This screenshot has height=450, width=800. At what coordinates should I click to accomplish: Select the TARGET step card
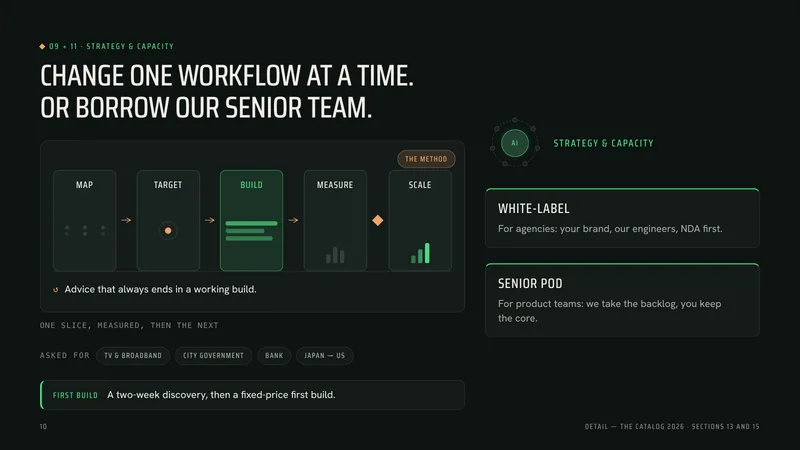coord(168,220)
